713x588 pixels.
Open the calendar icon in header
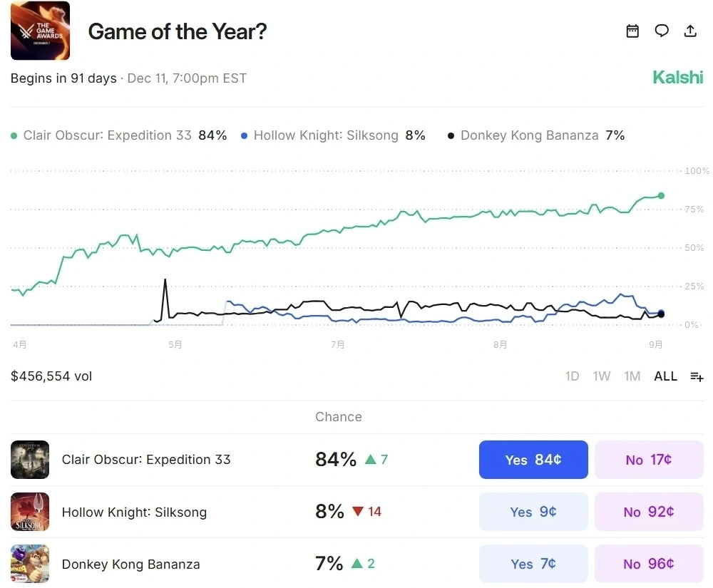click(632, 31)
